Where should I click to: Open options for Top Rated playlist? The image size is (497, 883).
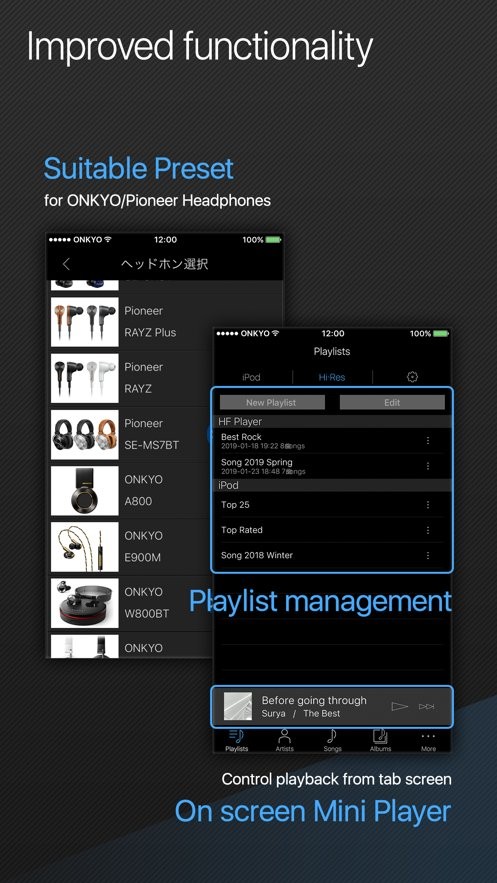(428, 530)
